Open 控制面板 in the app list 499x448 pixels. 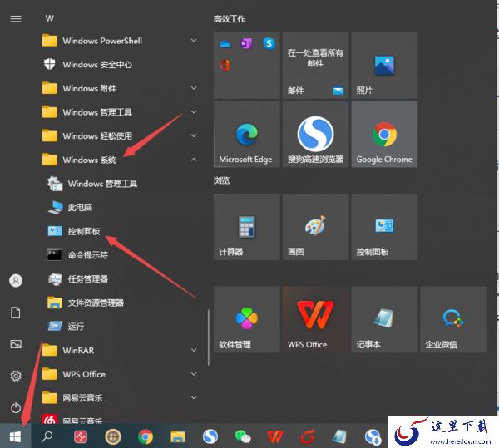119,231
